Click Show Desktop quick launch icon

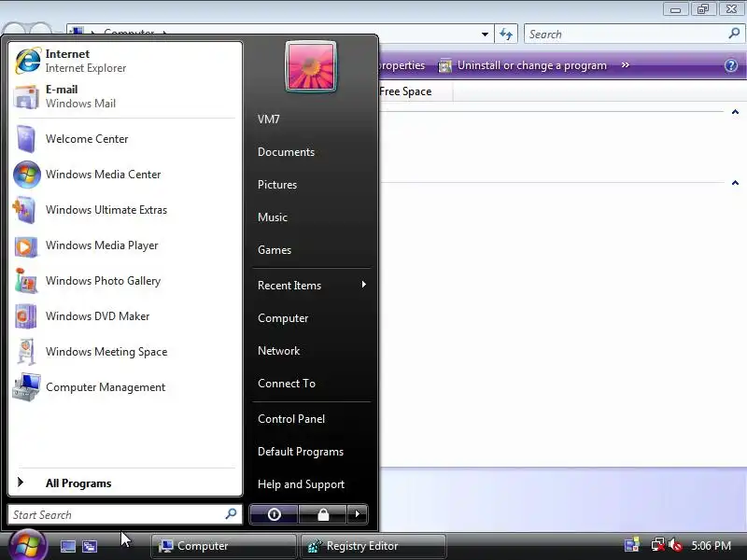[x=67, y=546]
